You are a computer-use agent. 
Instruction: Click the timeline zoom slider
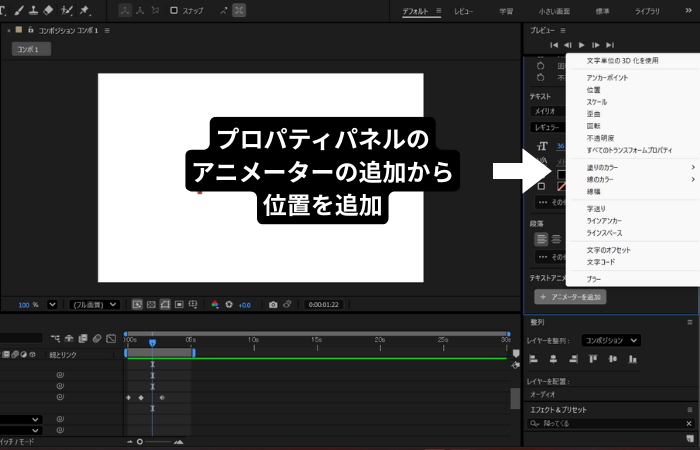pyautogui.click(x=140, y=441)
